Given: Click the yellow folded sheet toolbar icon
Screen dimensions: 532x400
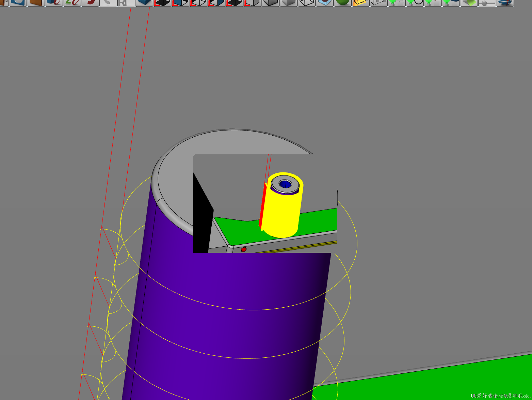Looking at the screenshot, I should point(360,3).
